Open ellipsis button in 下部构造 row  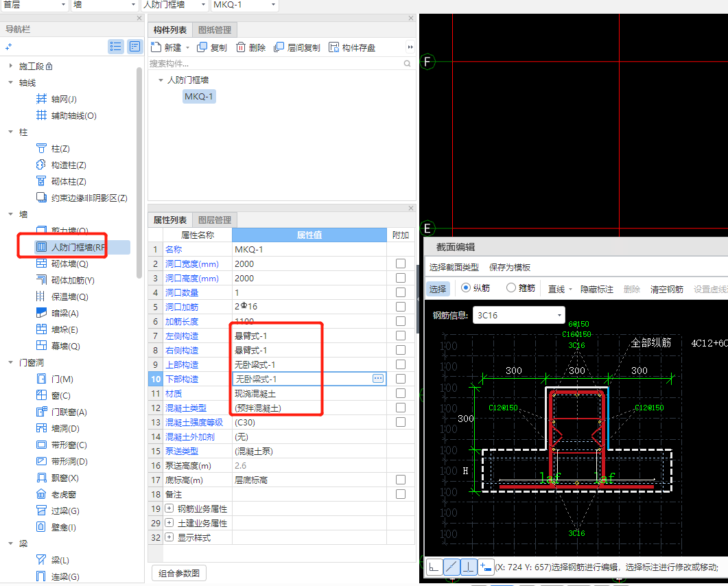click(x=378, y=379)
